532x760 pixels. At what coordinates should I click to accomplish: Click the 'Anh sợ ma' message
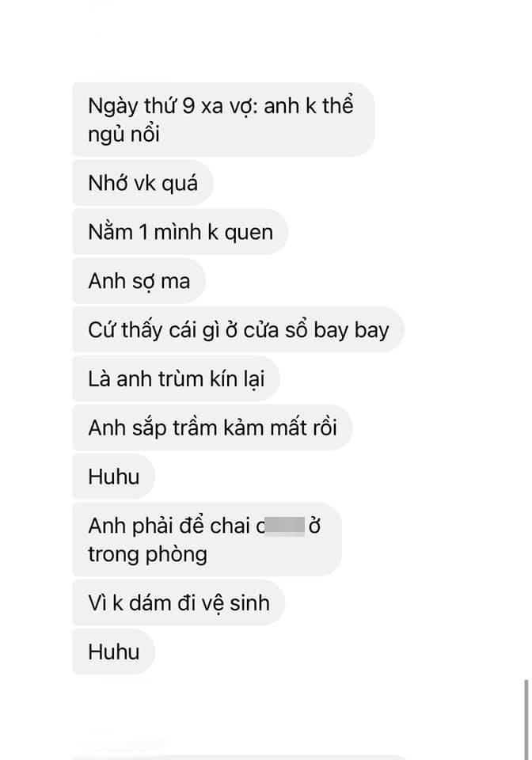pos(139,280)
